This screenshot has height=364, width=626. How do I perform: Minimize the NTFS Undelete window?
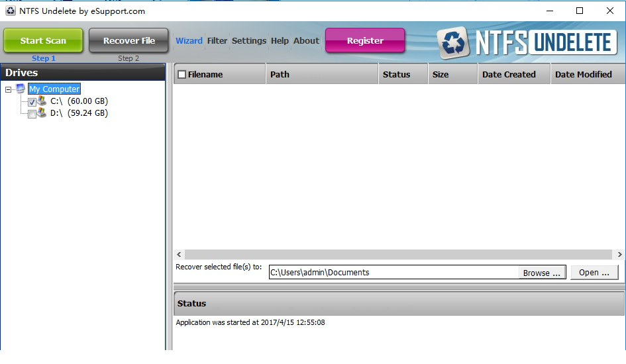pos(550,11)
